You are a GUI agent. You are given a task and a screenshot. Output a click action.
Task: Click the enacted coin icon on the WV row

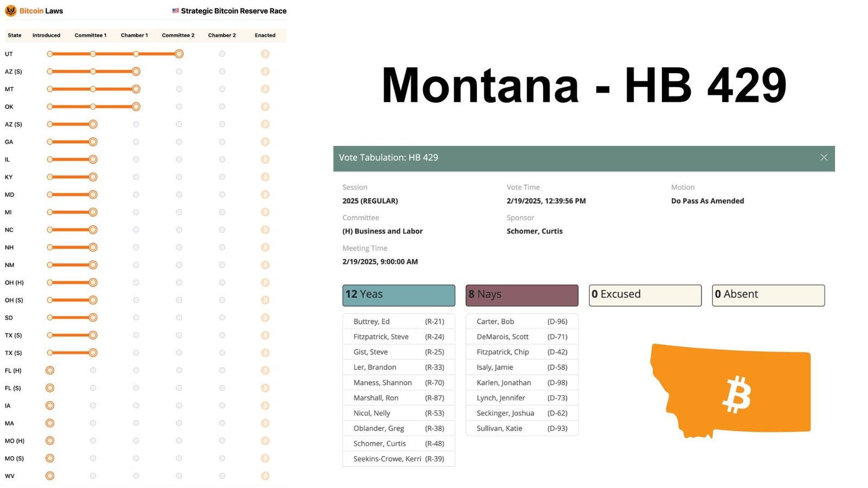point(265,476)
